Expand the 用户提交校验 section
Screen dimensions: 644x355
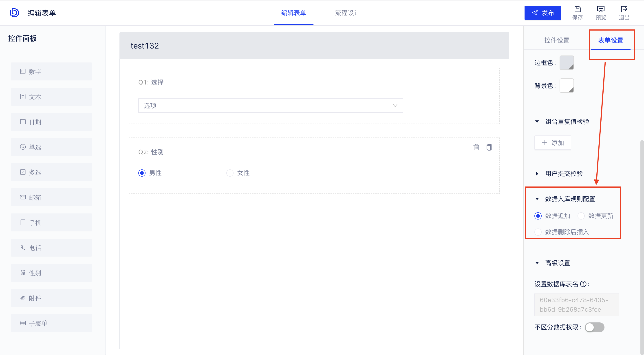tap(537, 174)
